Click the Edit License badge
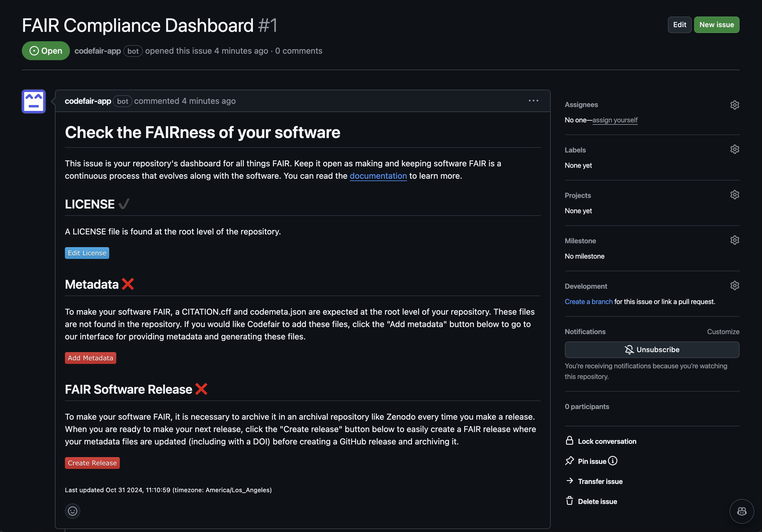 point(87,253)
